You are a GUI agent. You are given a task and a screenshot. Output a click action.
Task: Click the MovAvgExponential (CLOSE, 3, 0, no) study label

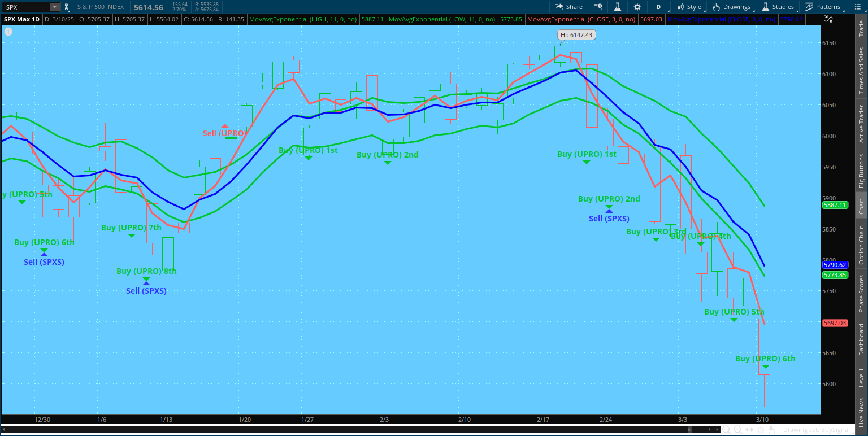pyautogui.click(x=581, y=19)
